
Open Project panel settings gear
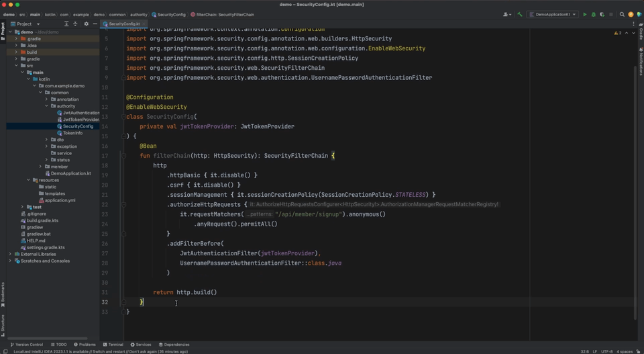(x=86, y=24)
